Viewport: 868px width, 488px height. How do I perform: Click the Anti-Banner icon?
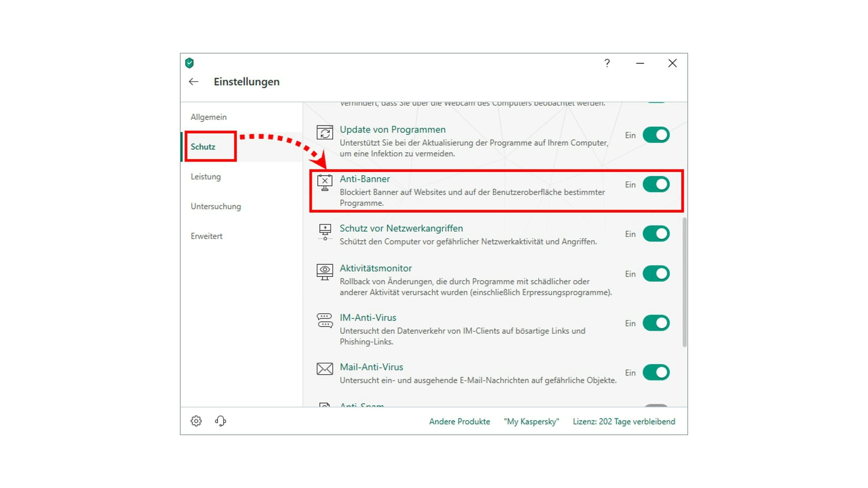[x=325, y=183]
